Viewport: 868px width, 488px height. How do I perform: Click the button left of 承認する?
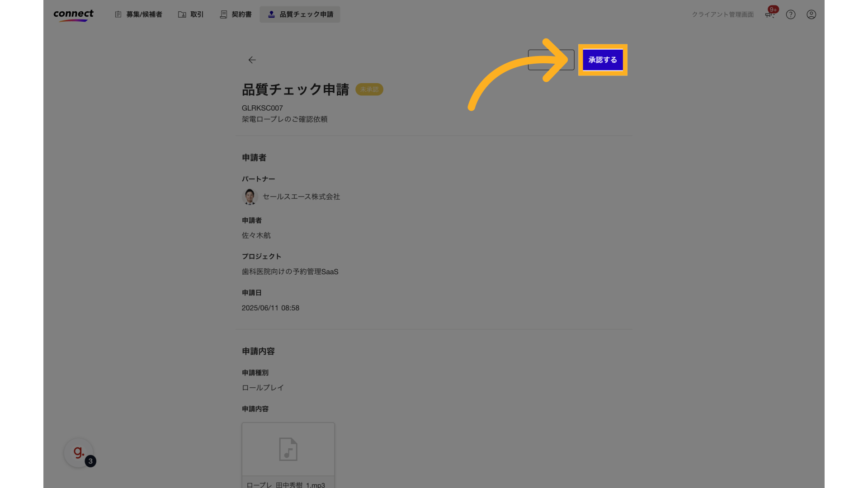tap(551, 59)
